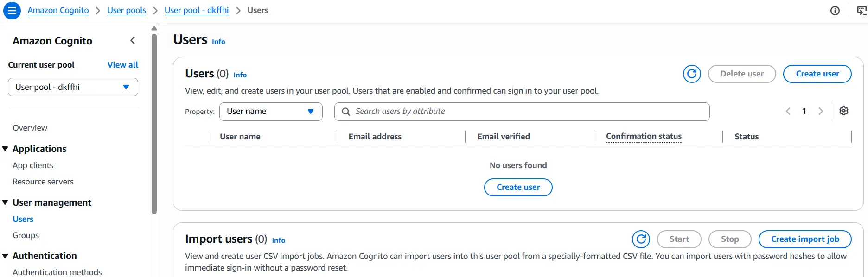Click the Search users by attribute field
This screenshot has height=277, width=868.
[x=522, y=112]
